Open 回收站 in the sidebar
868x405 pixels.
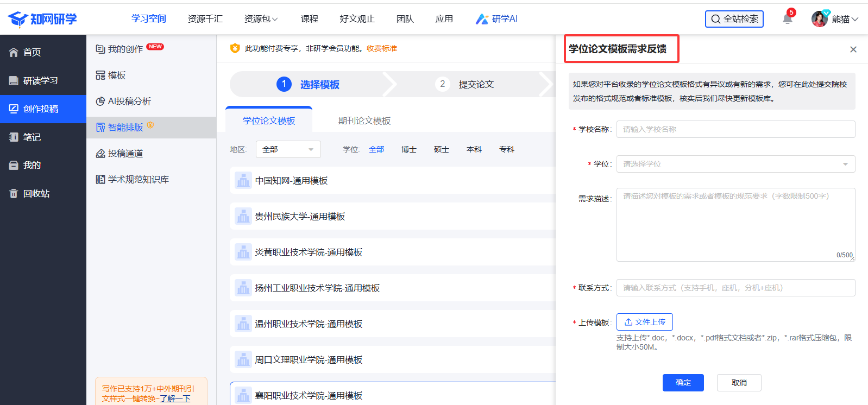[36, 193]
